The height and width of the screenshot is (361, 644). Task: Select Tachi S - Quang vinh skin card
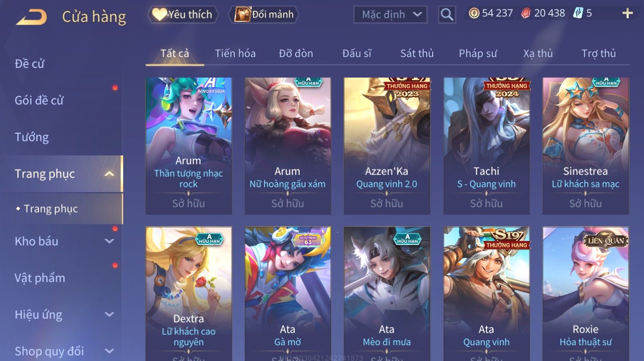pyautogui.click(x=486, y=146)
